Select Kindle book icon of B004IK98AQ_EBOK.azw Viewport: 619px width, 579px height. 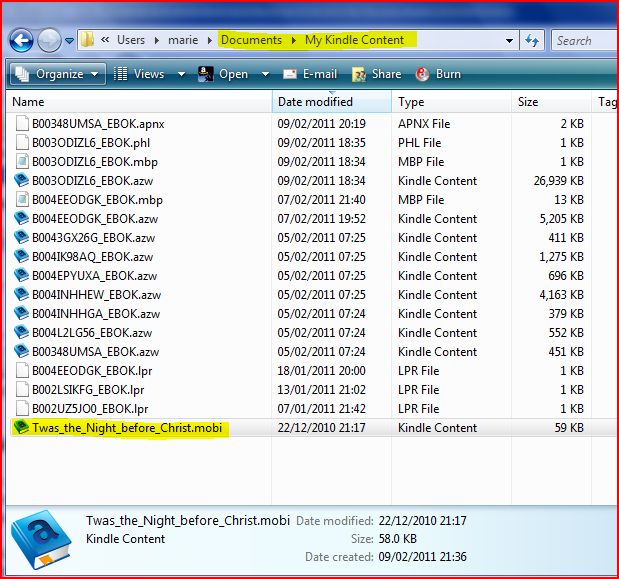[x=21, y=256]
